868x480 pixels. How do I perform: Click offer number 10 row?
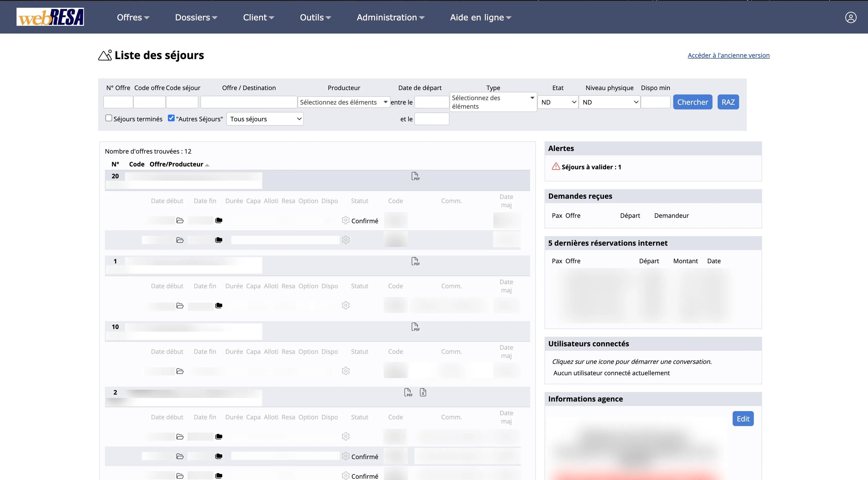coord(317,331)
